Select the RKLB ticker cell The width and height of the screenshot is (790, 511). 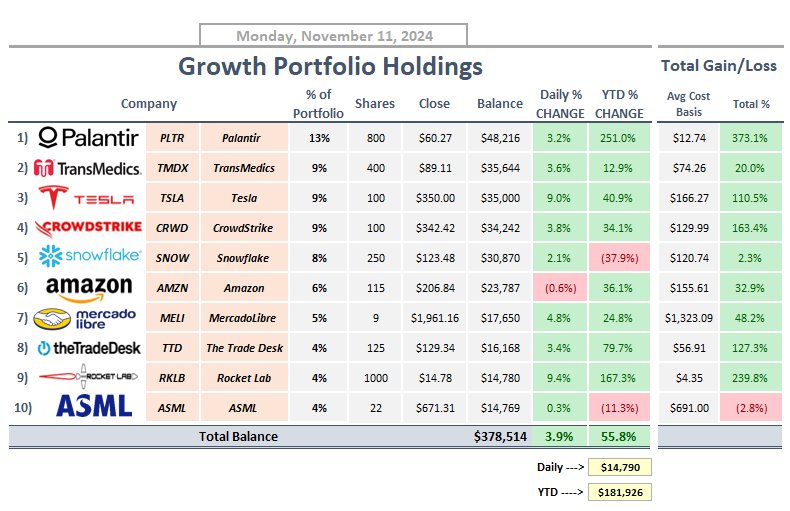(x=172, y=377)
